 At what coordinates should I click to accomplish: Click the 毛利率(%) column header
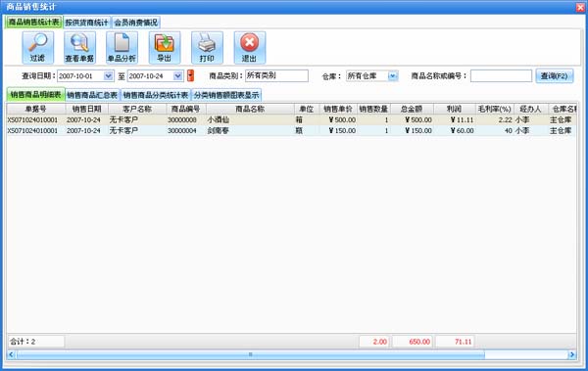[x=495, y=109]
